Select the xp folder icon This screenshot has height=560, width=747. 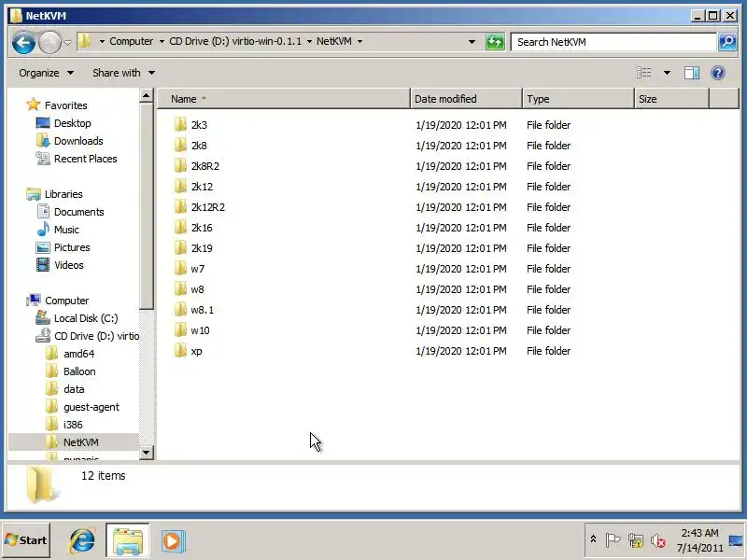tap(180, 351)
